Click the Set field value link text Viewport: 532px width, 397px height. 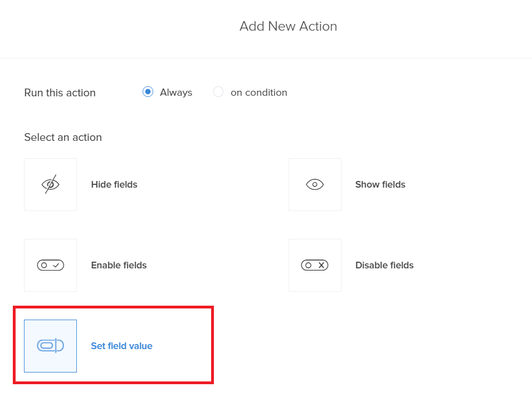121,346
